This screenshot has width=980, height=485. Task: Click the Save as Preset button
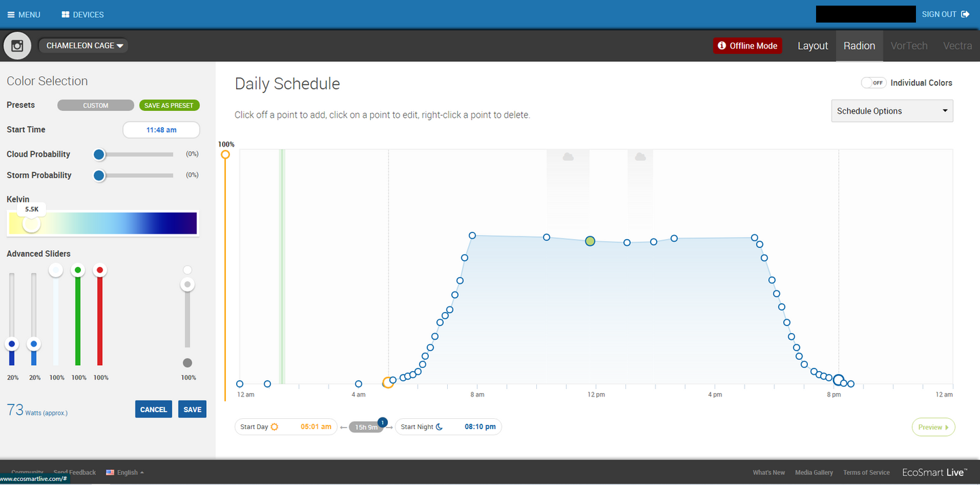pos(169,106)
